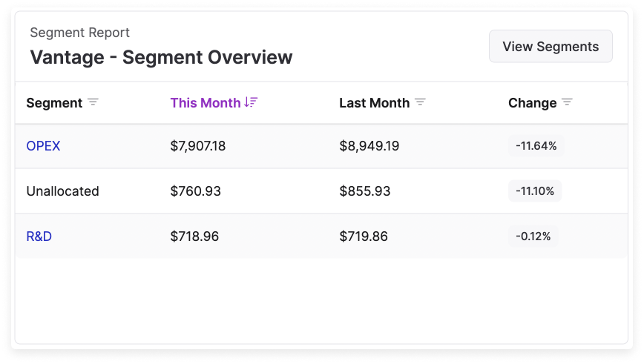Click the $760.93 cell for Unallocated
Viewport: 644px width, 364px height.
point(195,191)
